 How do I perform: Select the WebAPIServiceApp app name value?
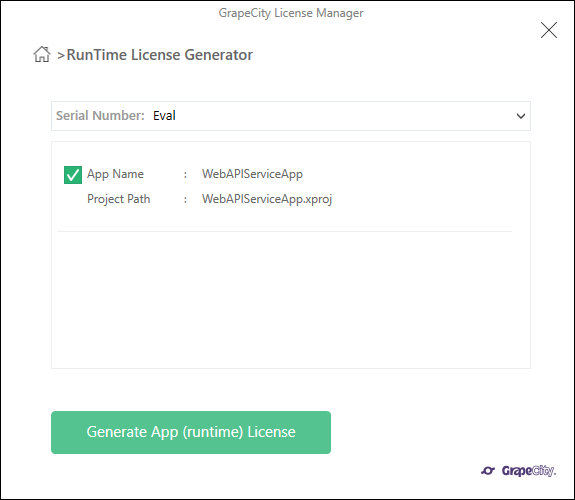click(x=252, y=174)
